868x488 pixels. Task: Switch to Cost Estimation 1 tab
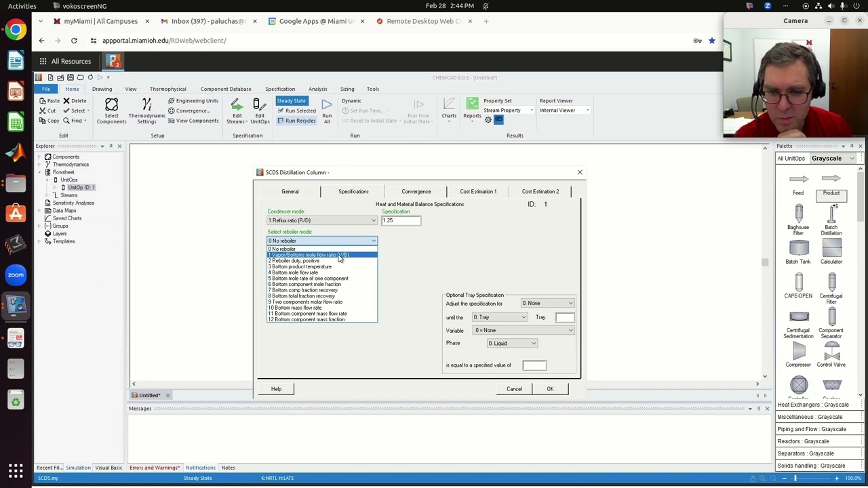(478, 191)
